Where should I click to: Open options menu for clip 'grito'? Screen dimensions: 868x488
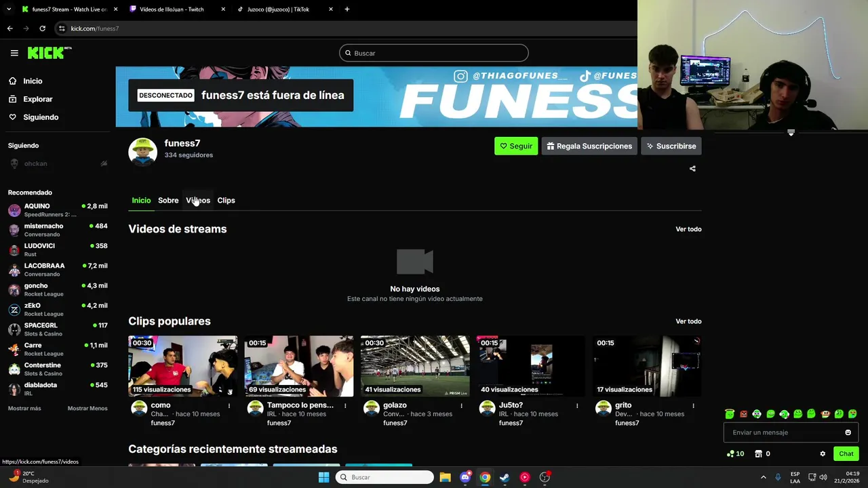click(693, 406)
